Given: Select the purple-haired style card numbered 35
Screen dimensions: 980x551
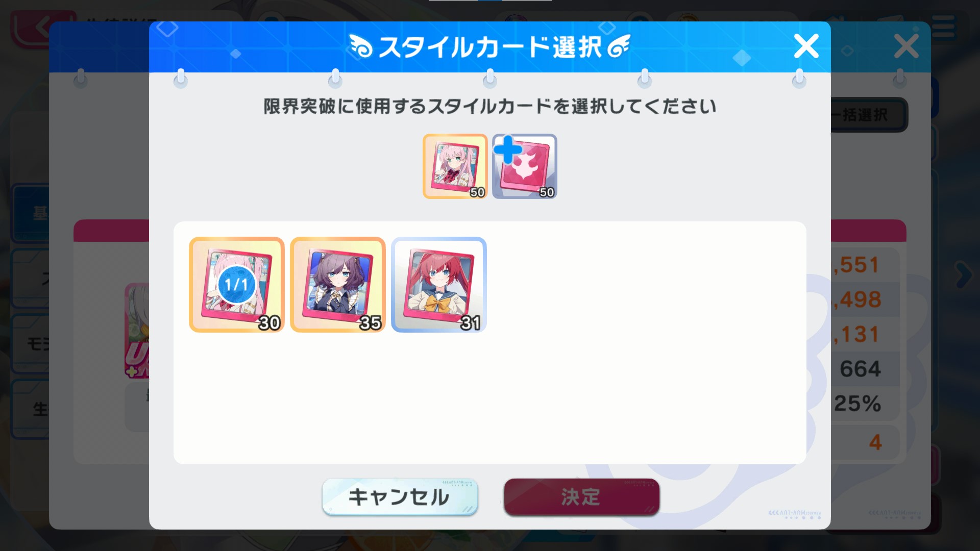Looking at the screenshot, I should pos(338,285).
